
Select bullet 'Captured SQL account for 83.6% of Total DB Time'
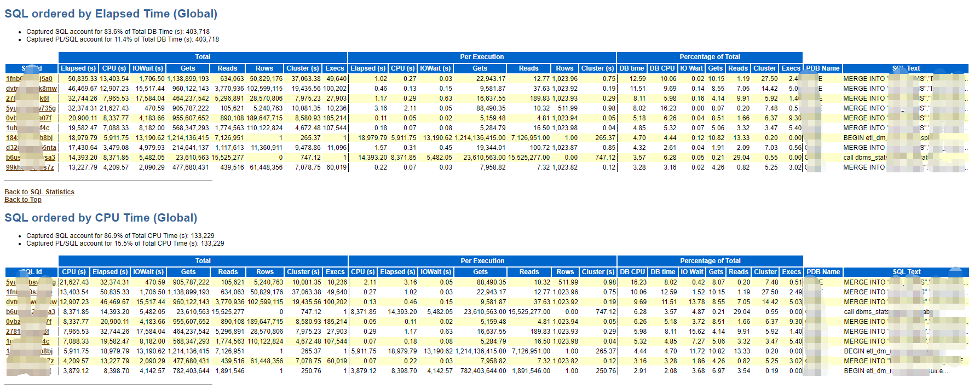point(118,32)
